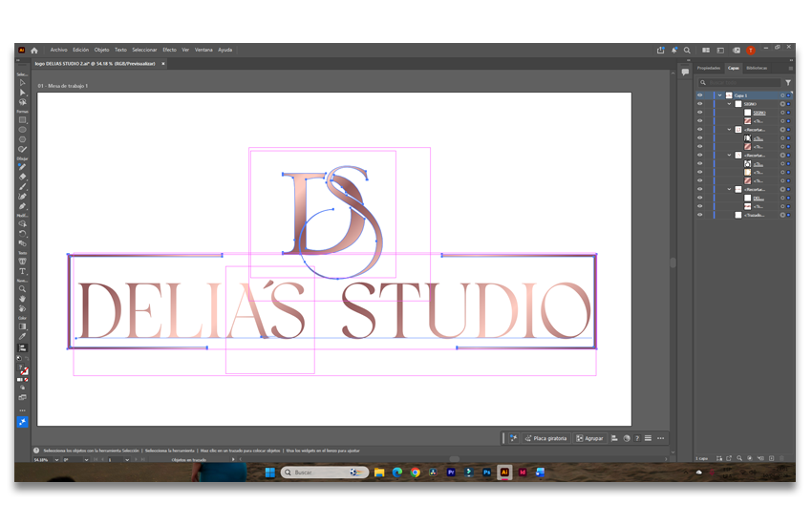Viewport: 812px width, 525px height.
Task: Select the Rotate tool
Action: 22,234
